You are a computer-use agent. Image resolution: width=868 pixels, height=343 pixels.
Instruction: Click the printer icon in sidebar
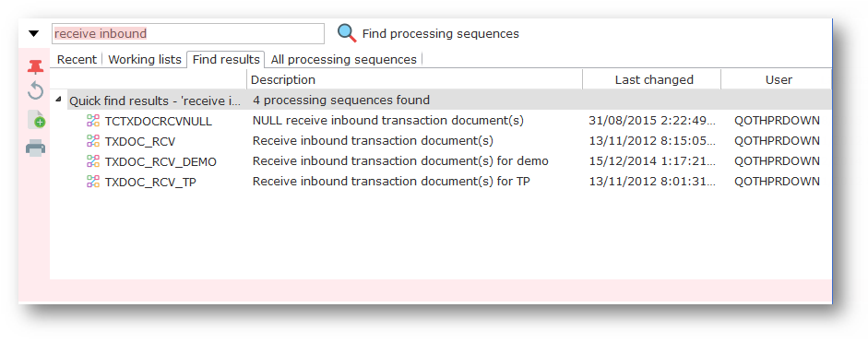pos(35,148)
